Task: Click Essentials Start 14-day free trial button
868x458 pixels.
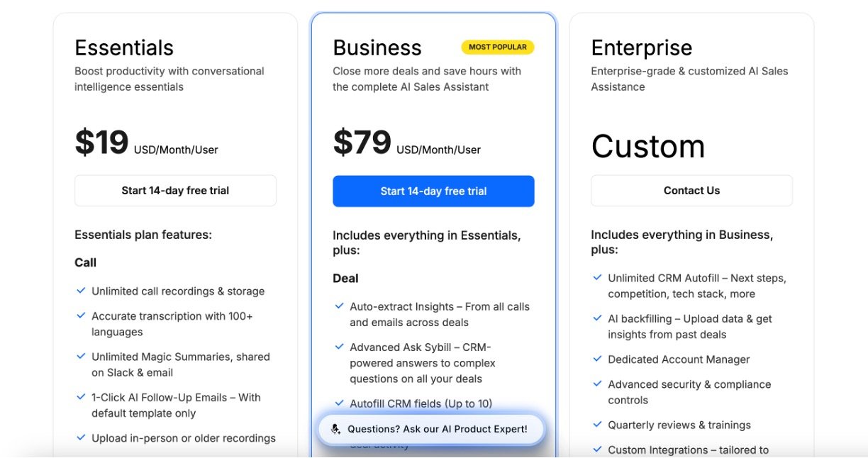Action: click(x=175, y=191)
